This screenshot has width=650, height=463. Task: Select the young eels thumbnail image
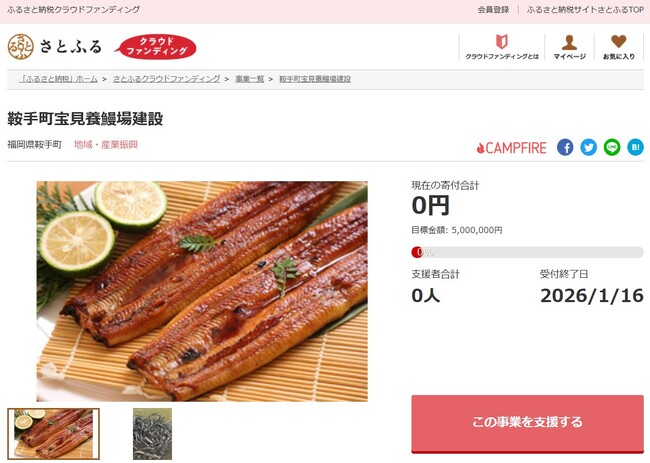153,434
